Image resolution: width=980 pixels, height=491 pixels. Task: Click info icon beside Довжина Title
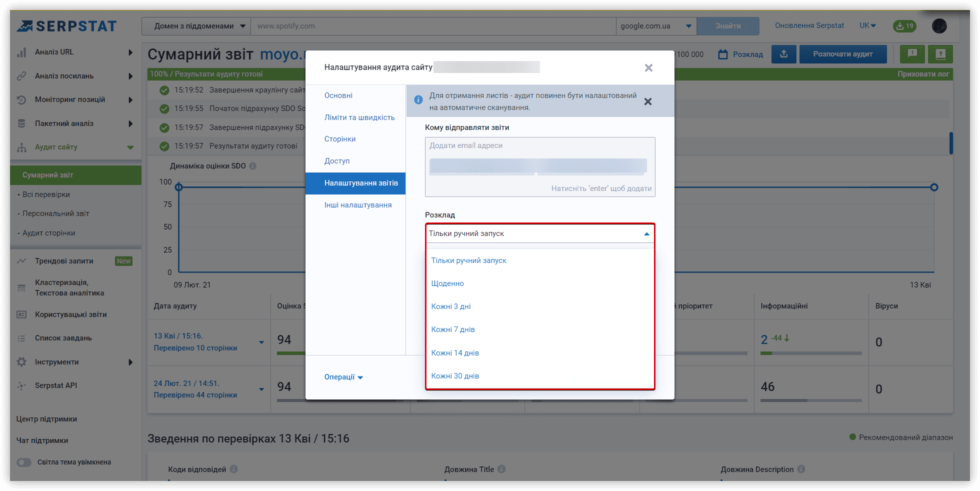(501, 469)
